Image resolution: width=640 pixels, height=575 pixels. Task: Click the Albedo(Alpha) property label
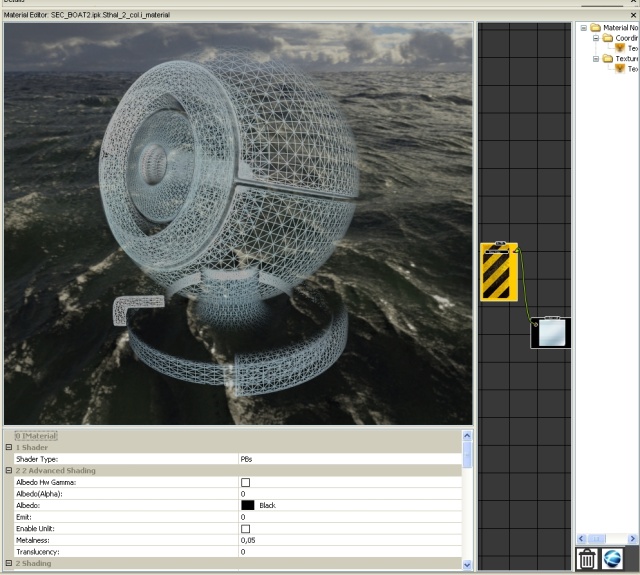(x=39, y=494)
